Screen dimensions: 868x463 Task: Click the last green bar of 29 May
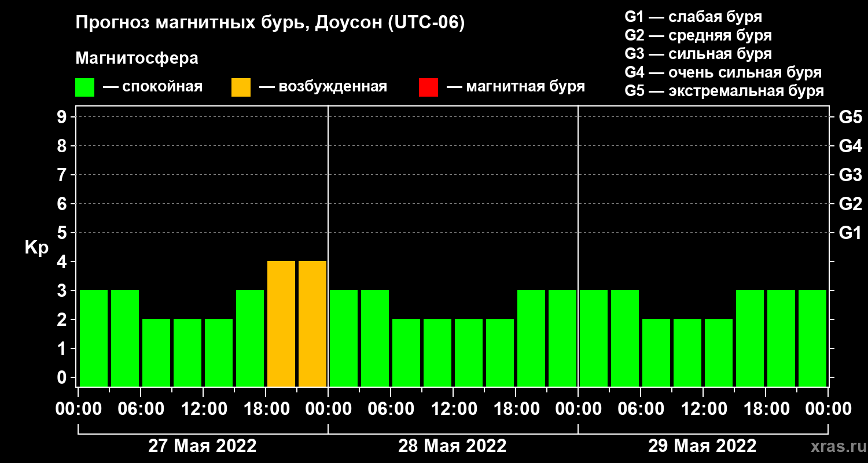tap(812, 338)
